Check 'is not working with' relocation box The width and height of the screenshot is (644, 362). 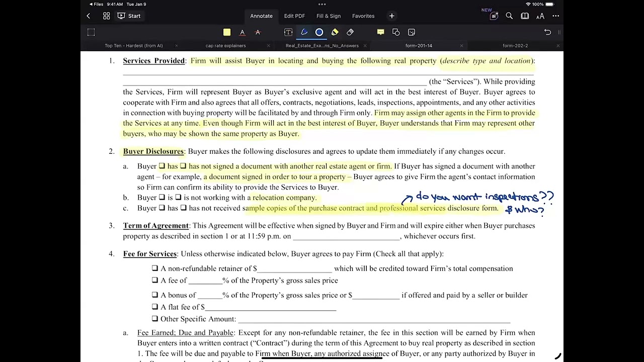pos(178,198)
